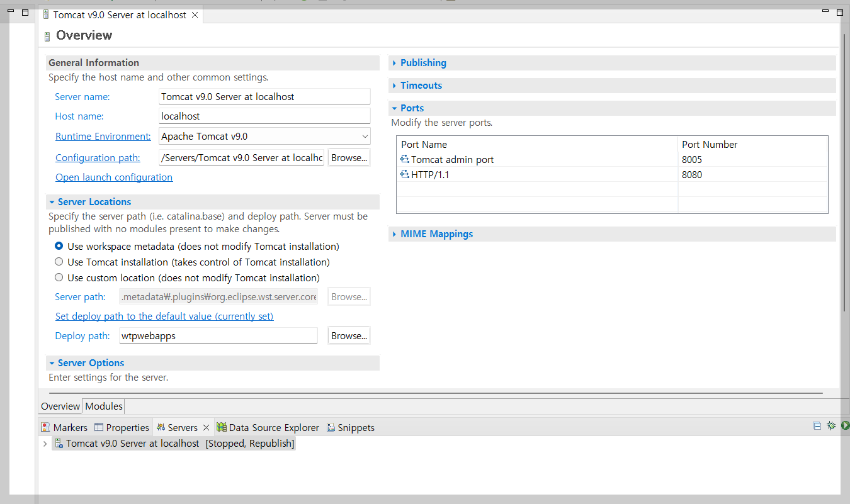Click port number 8005 cell
Screen dimensions: 850x504
click(752, 160)
